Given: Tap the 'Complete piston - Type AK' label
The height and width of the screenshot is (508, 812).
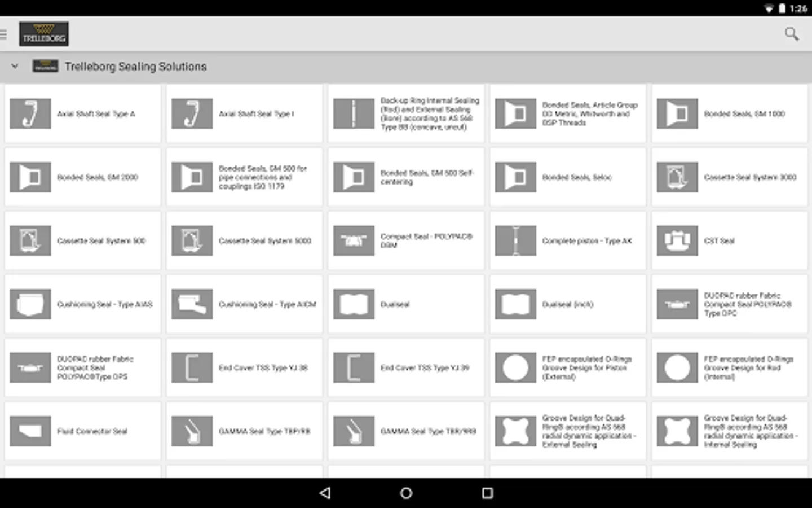Looking at the screenshot, I should (x=587, y=240).
